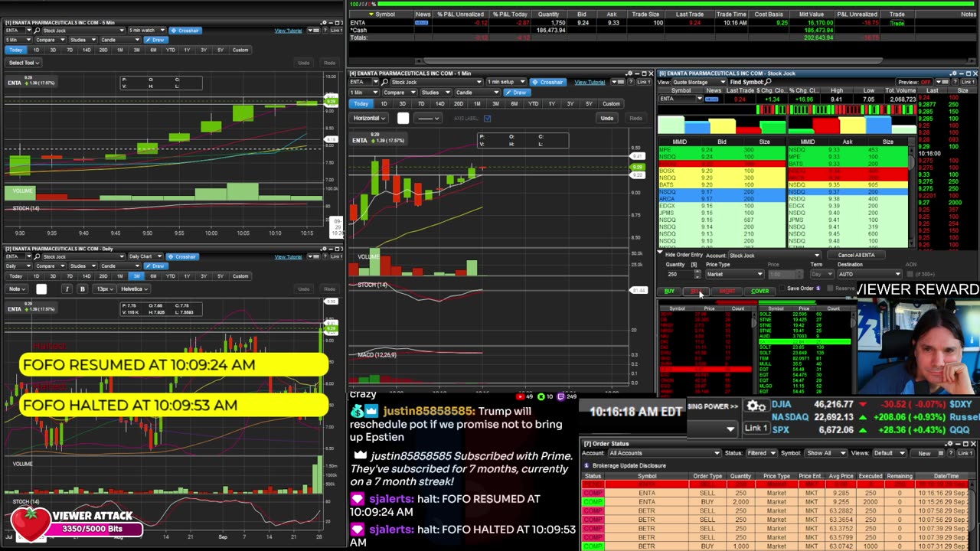Viewport: 980px width, 551px height.
Task: Click the SHORT button
Action: pyautogui.click(x=727, y=291)
